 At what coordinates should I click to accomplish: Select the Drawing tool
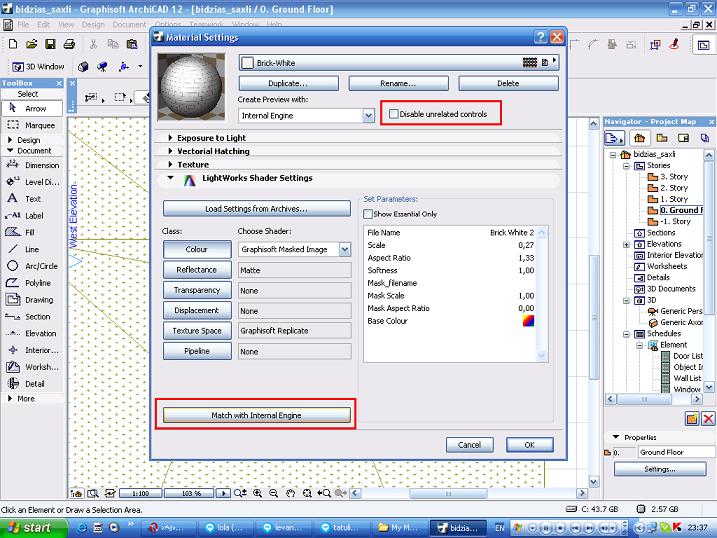tap(33, 300)
